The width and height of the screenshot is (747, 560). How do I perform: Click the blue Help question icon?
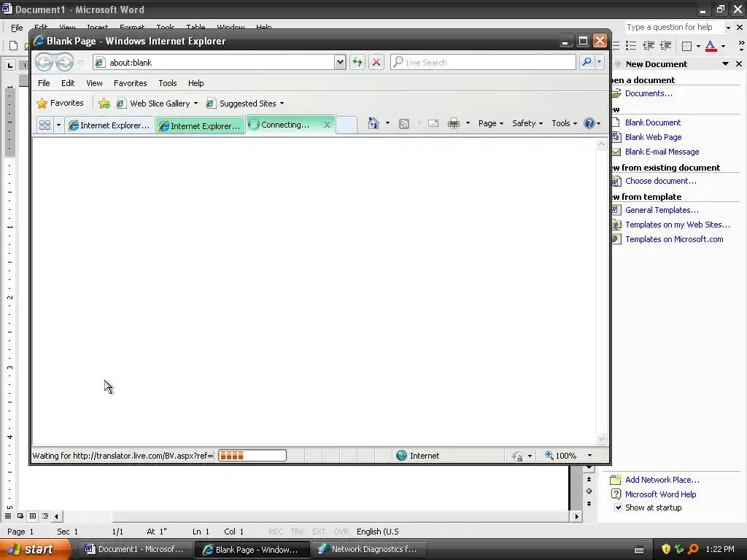tap(589, 123)
